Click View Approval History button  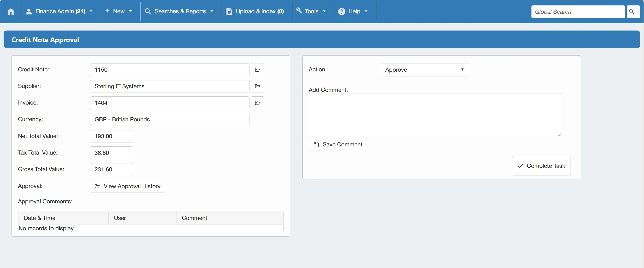pos(127,187)
